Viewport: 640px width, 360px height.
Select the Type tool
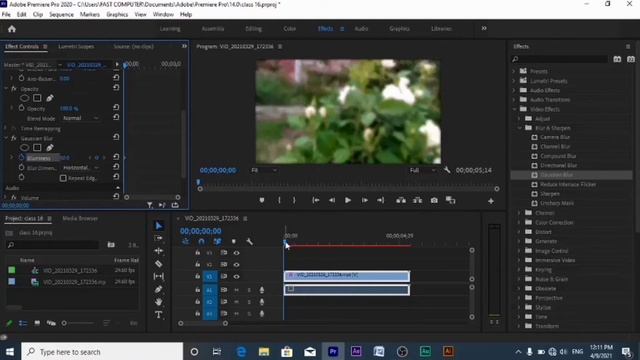(159, 314)
